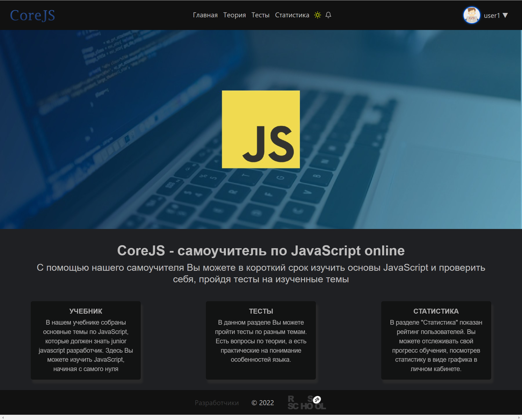
Task: Click the CoreJS logo in header
Action: pos(32,15)
